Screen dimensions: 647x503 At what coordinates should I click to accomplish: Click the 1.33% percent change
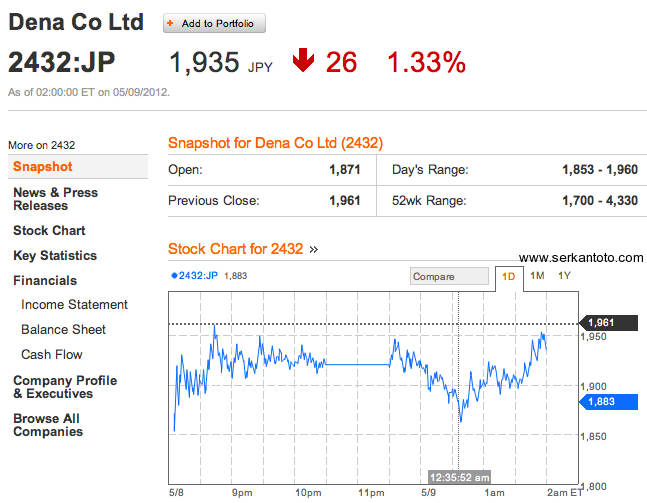point(426,63)
